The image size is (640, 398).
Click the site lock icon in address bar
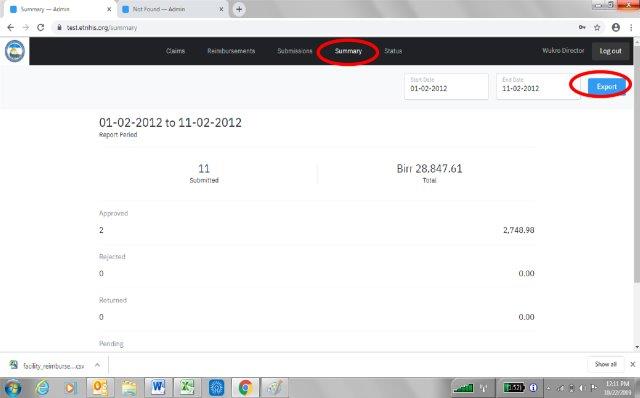pos(60,27)
